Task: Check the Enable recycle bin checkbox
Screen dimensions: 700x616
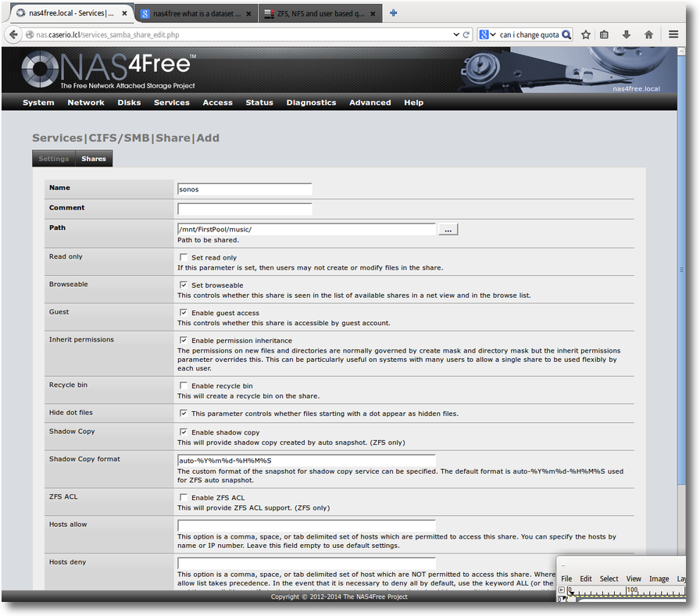Action: [183, 385]
